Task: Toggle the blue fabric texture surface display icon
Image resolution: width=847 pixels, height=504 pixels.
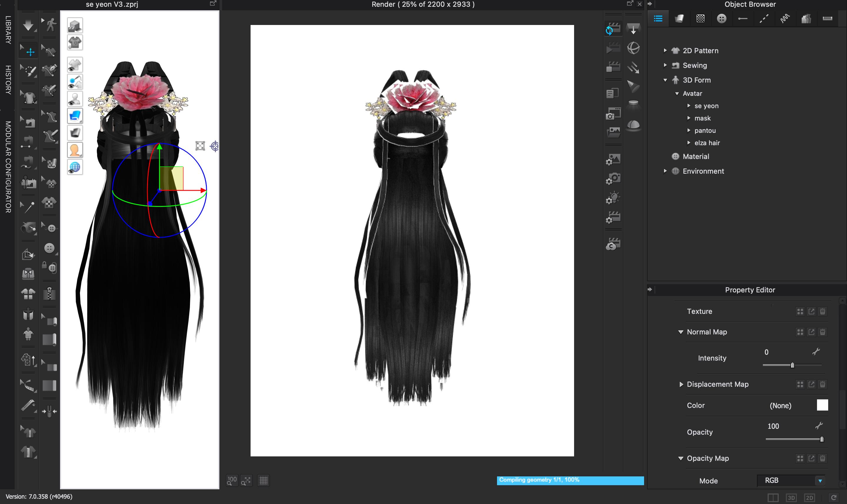Action: click(x=75, y=116)
